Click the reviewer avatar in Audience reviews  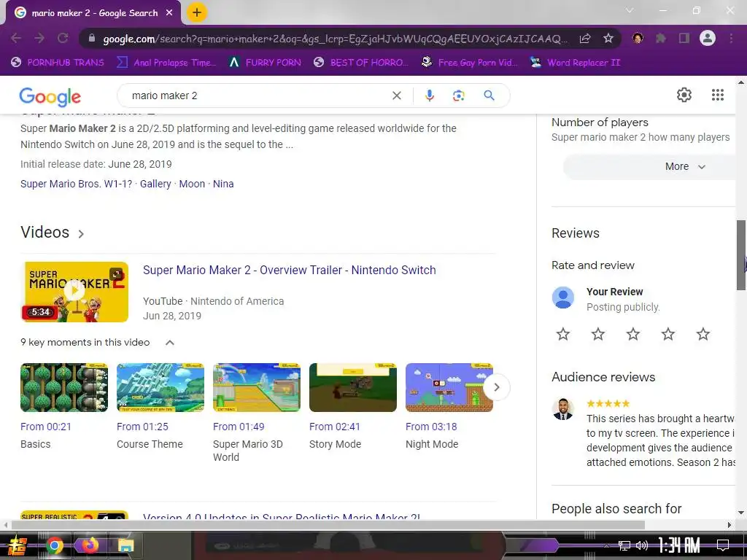[563, 409]
